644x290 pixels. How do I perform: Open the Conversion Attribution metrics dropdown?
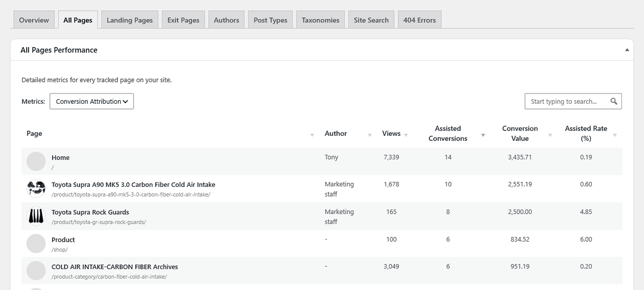point(91,102)
